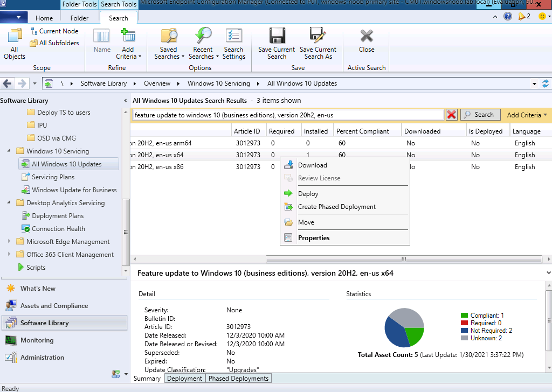Viewport: 552px width, 392px height.
Task: Select the Search ribbon tab
Action: (118, 18)
